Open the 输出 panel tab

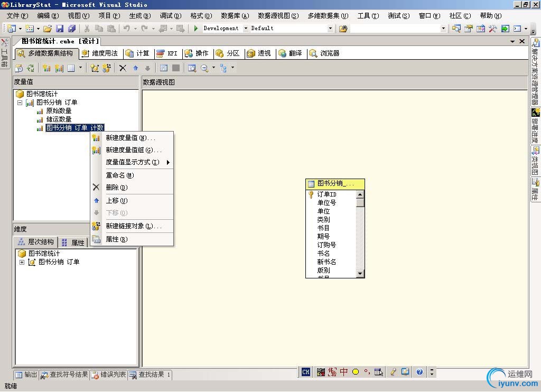[x=26, y=375]
